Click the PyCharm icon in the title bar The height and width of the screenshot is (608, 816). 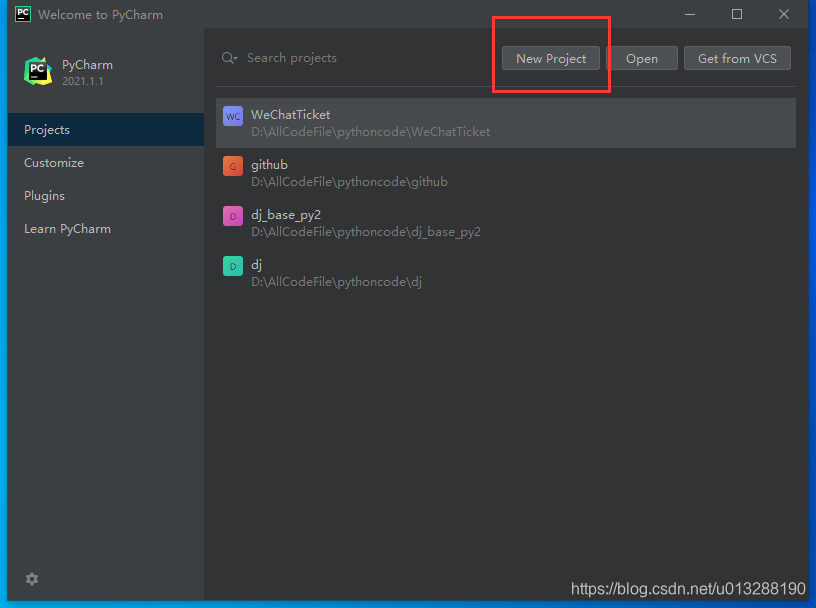22,14
